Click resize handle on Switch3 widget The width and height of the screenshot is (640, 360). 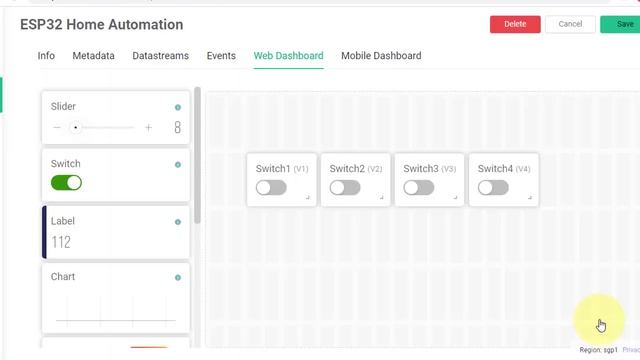(x=455, y=197)
